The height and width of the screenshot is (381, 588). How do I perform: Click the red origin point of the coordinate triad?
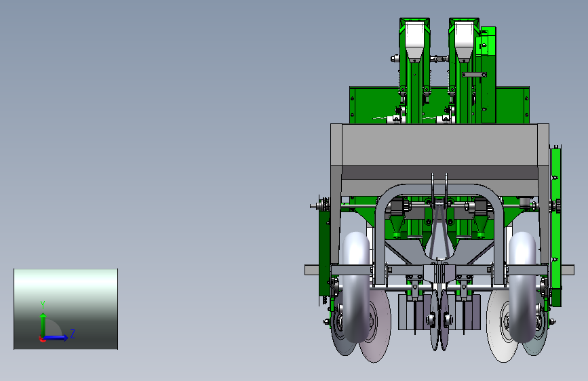[x=41, y=339]
